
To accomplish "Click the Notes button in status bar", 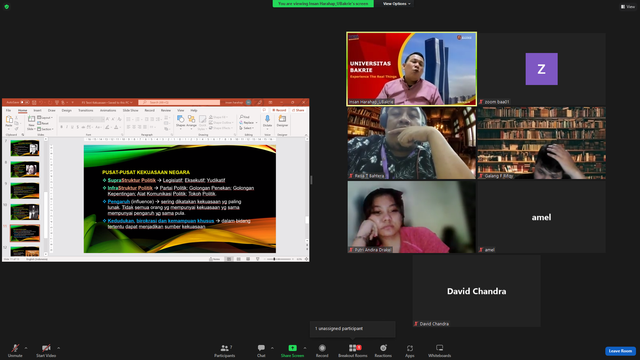I will [x=215, y=259].
